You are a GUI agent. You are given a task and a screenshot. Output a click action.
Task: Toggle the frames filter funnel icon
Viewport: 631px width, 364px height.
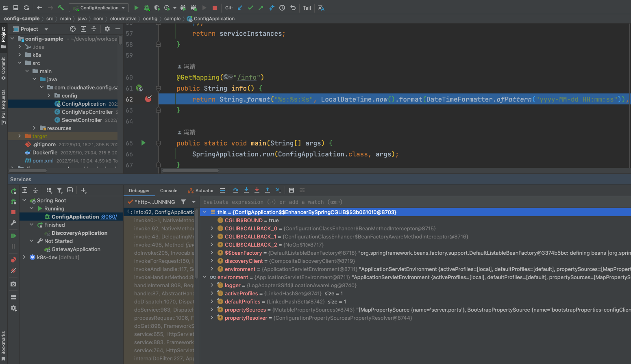pos(183,202)
